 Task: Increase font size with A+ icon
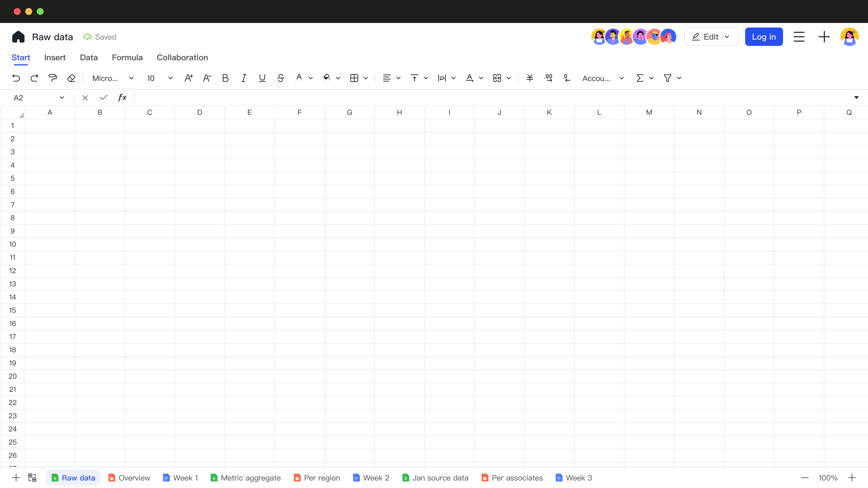(189, 78)
